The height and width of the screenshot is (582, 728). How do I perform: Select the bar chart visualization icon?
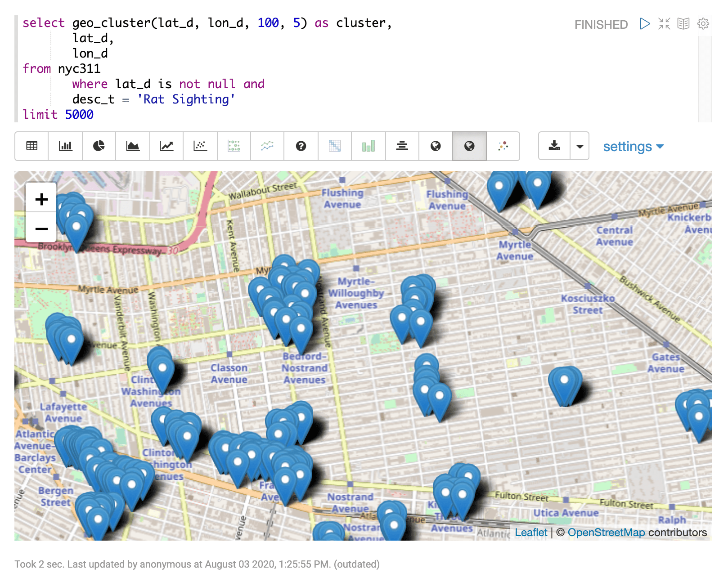[65, 146]
